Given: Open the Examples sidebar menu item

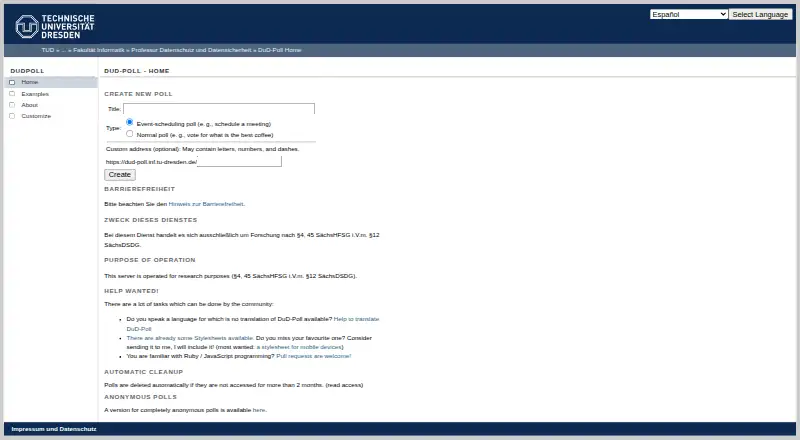Looking at the screenshot, I should pos(35,94).
